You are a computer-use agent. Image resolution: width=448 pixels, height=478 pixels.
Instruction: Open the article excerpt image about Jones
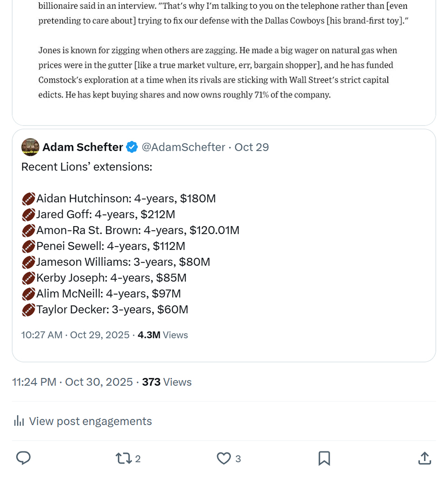pyautogui.click(x=224, y=56)
